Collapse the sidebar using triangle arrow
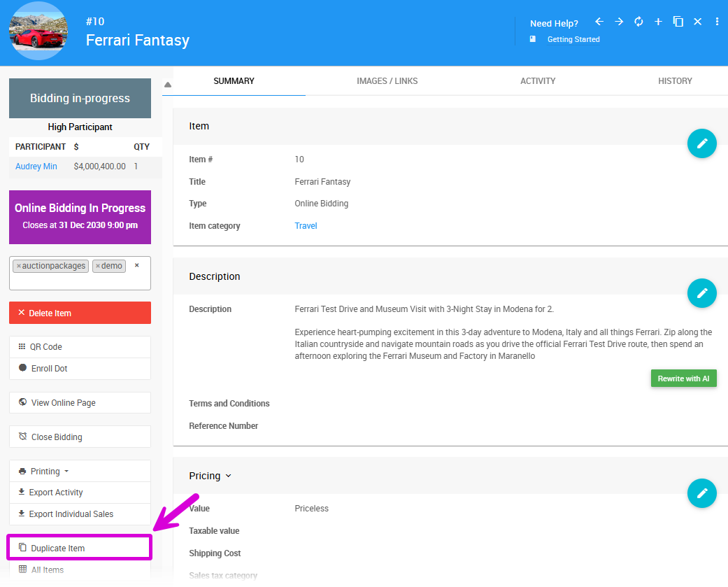 pyautogui.click(x=167, y=85)
